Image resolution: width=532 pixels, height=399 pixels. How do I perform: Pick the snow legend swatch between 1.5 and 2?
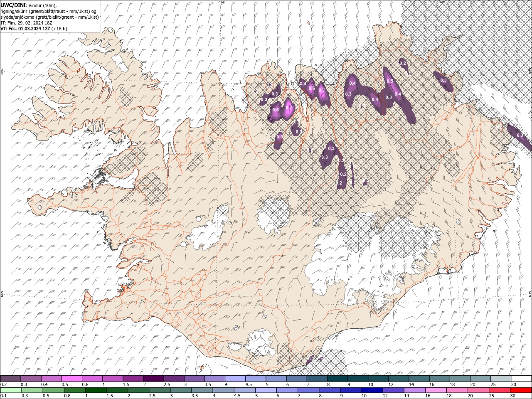point(133,379)
